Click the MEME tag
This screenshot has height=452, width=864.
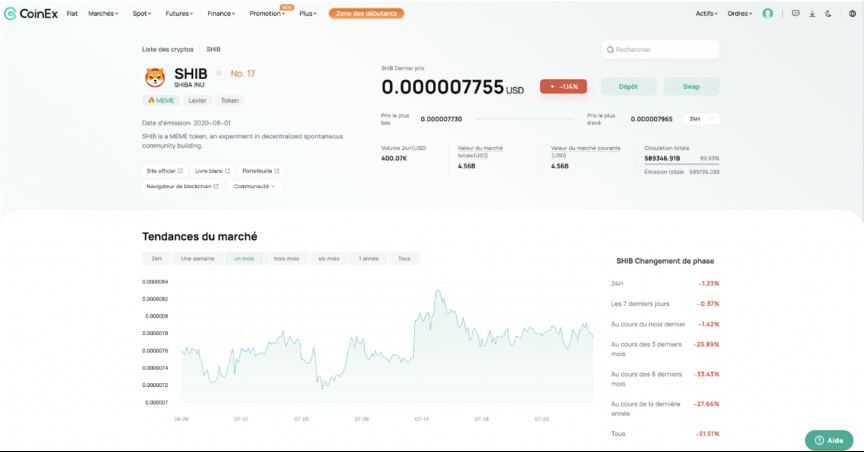(161, 100)
